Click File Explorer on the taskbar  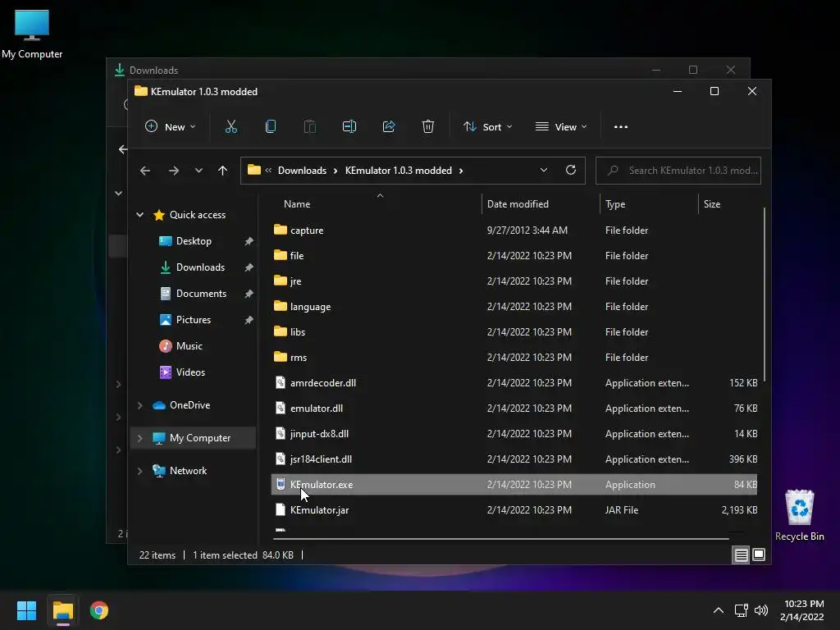(62, 610)
